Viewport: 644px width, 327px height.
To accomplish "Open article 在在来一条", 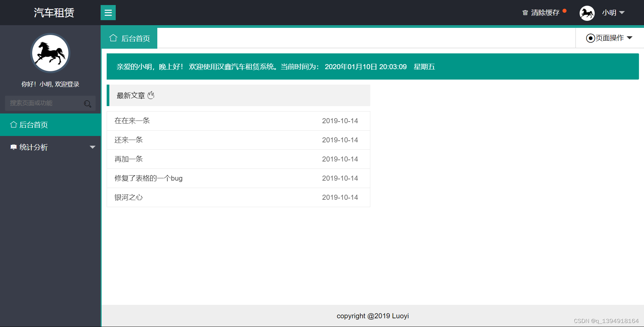I will 132,121.
